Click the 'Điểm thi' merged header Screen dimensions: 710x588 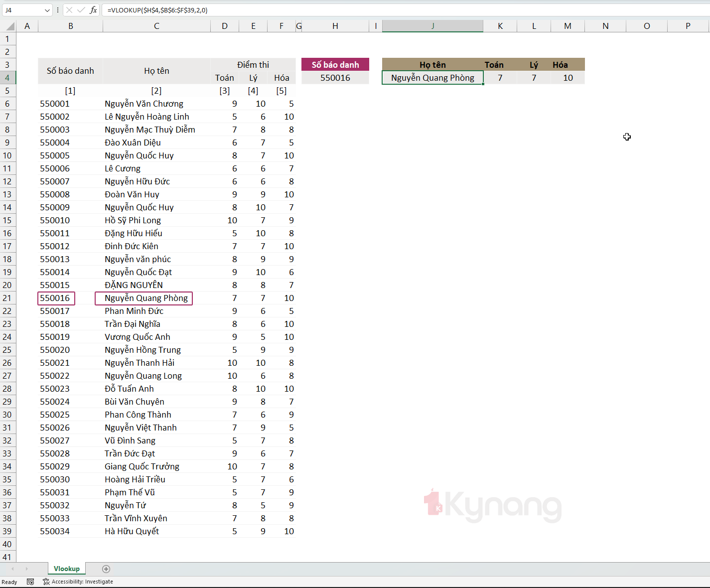pyautogui.click(x=253, y=65)
